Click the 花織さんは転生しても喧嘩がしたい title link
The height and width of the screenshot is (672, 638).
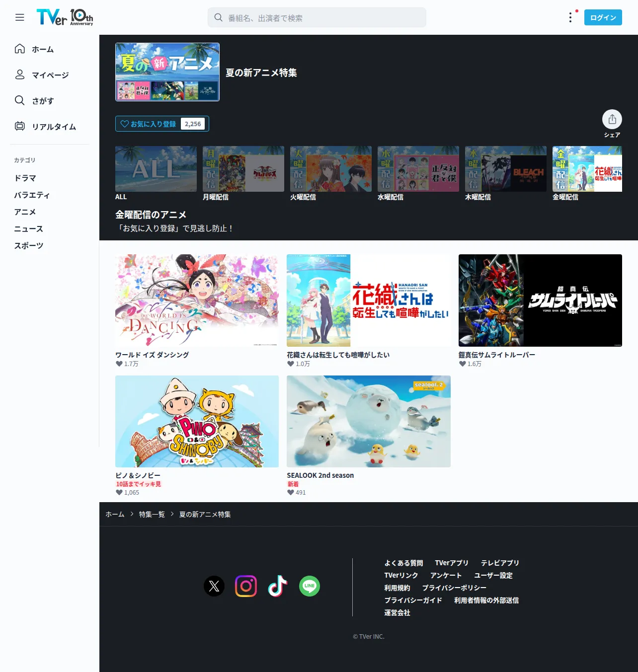[x=338, y=355]
